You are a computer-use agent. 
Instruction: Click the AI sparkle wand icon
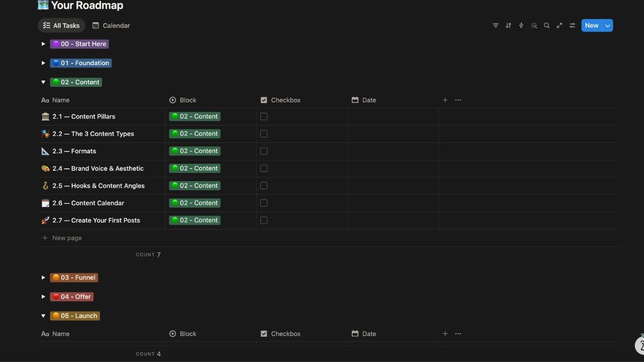534,25
